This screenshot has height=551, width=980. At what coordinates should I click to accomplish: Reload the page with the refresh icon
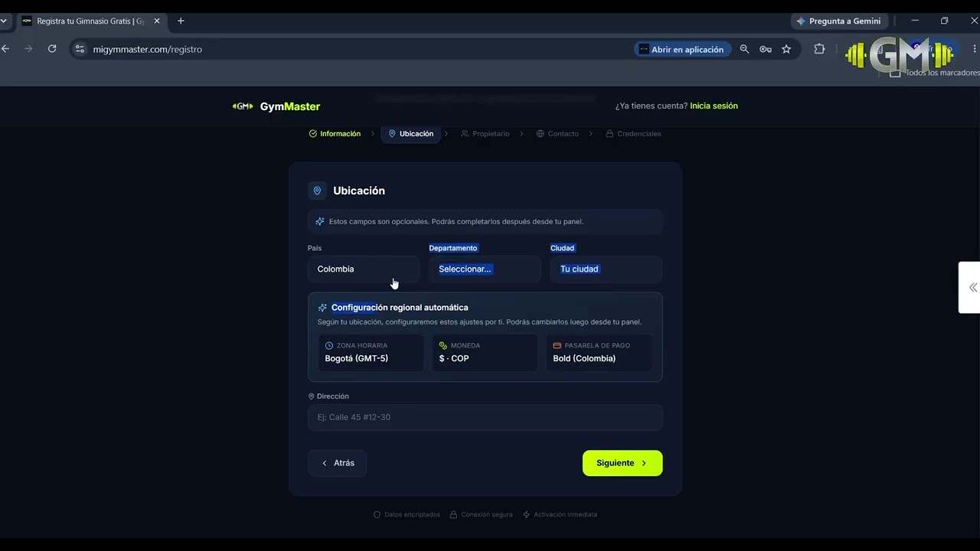tap(52, 49)
